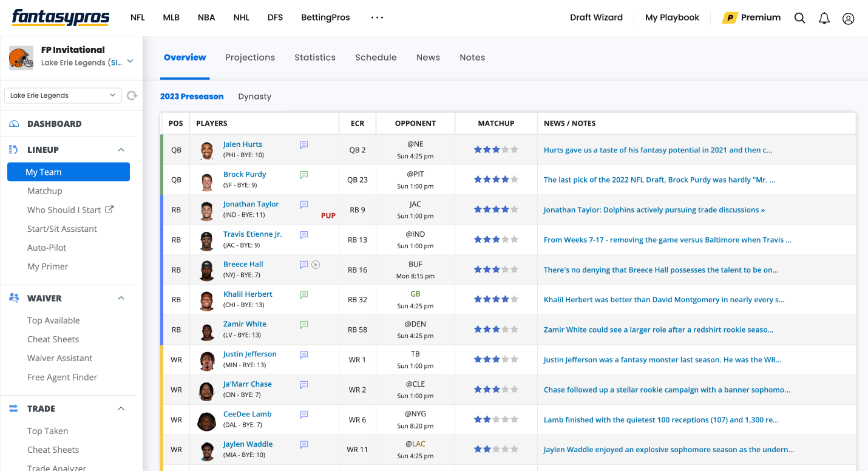This screenshot has width=868, height=471.
Task: Open the more sports ellipsis menu
Action: [x=378, y=18]
